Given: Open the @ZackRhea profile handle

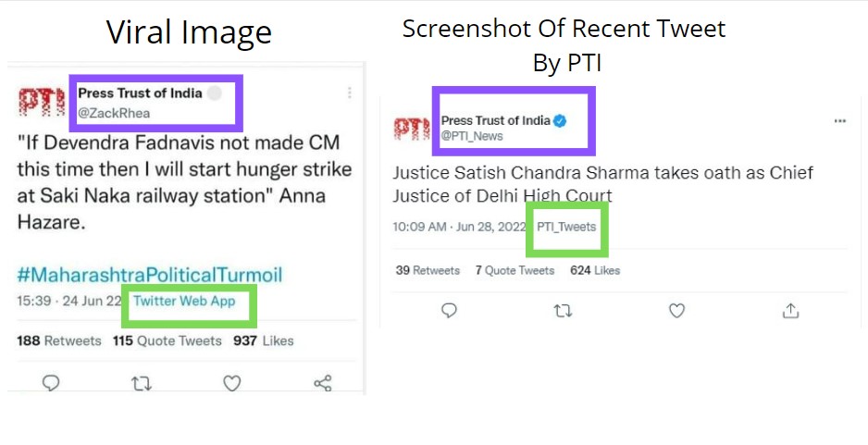Looking at the screenshot, I should [x=114, y=113].
